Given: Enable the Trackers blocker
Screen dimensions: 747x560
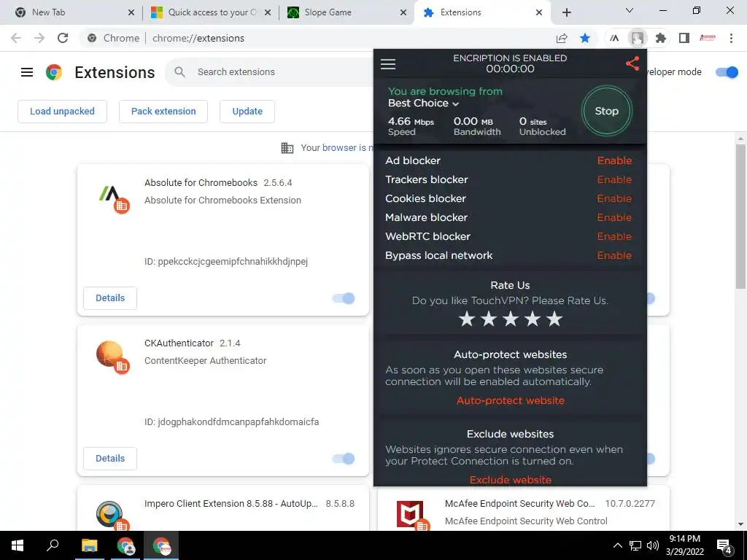Looking at the screenshot, I should coord(614,179).
